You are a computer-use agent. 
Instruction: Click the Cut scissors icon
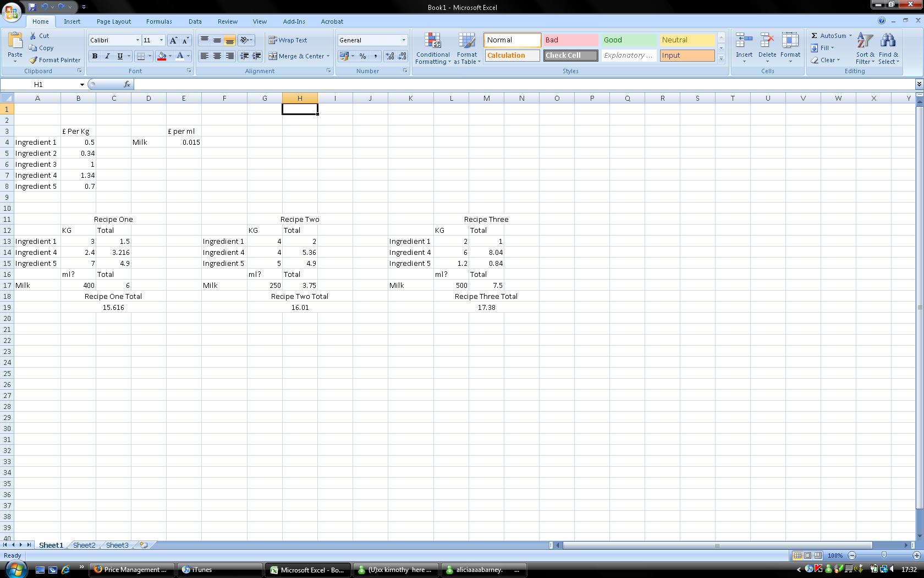(33, 36)
